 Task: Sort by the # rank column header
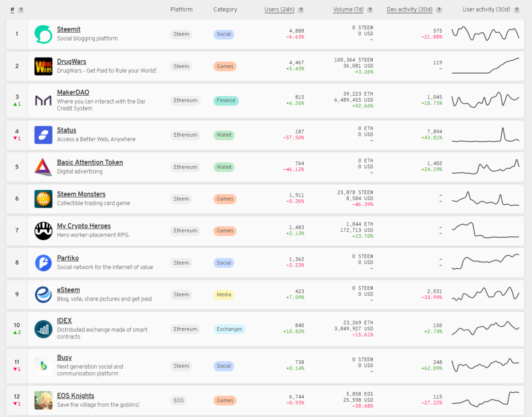click(12, 10)
